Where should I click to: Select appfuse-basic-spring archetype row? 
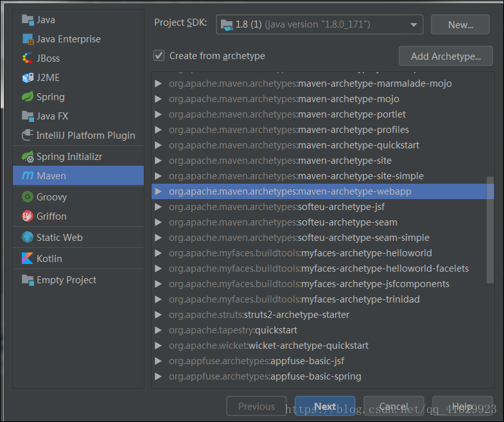pos(323,376)
